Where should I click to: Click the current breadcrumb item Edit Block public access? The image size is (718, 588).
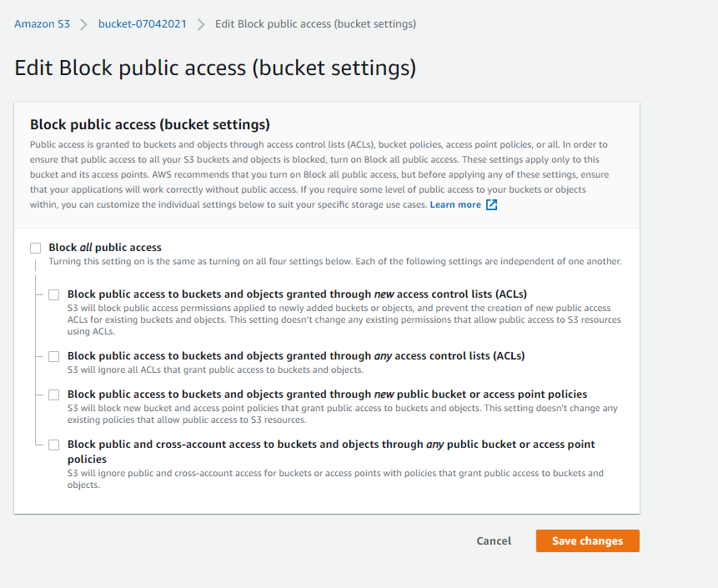point(315,24)
